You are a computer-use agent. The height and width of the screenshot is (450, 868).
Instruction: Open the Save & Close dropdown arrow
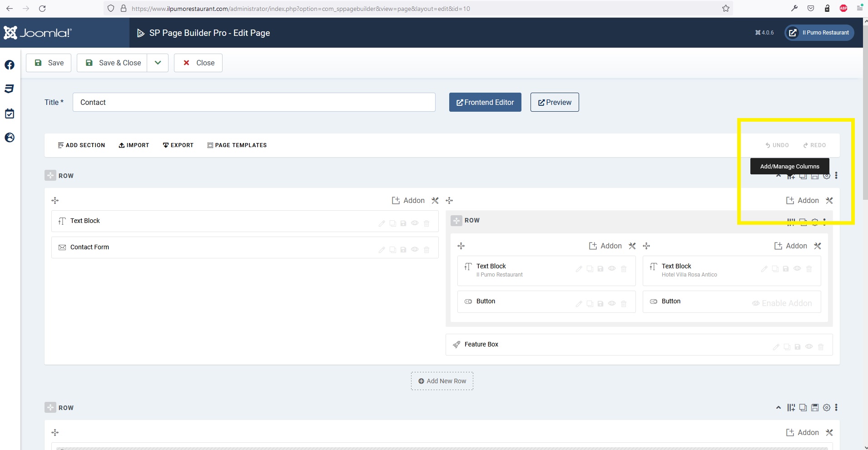[158, 63]
